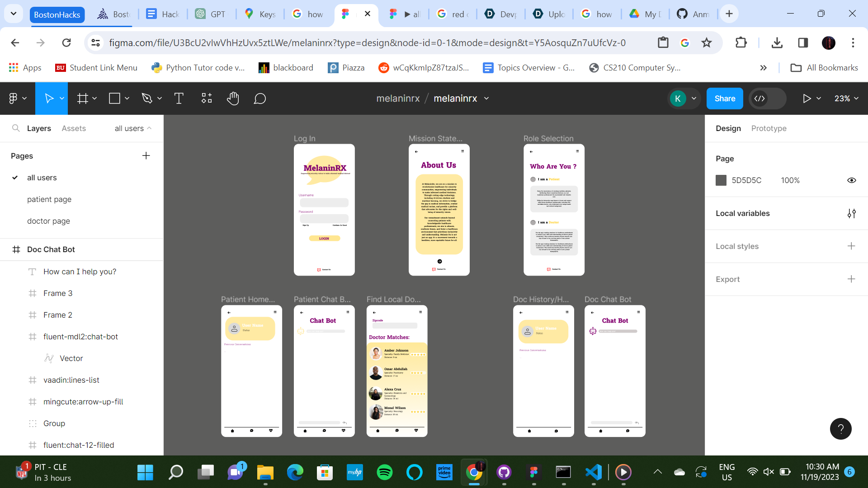868x488 pixels.
Task: Switch to the Prototype tab
Action: 769,128
